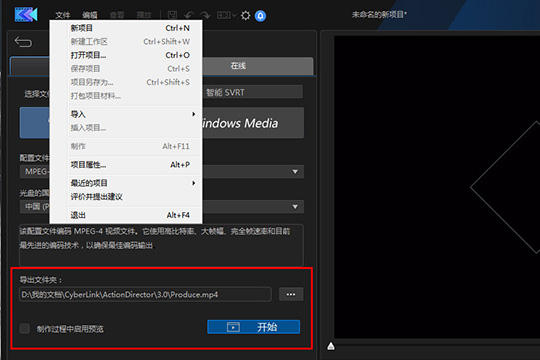Click the 智能 SVRT button

tap(252, 92)
